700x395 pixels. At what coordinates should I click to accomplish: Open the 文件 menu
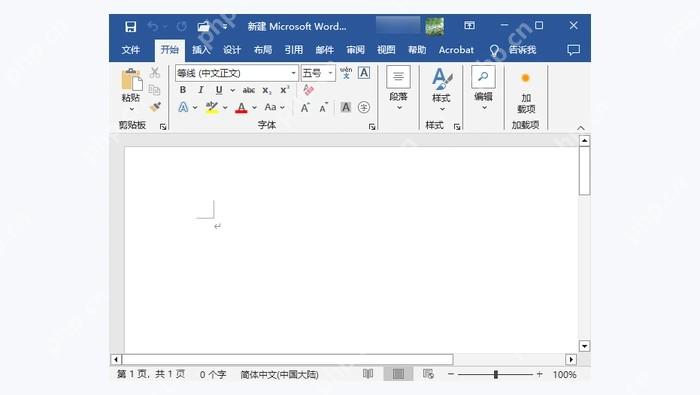click(x=131, y=50)
